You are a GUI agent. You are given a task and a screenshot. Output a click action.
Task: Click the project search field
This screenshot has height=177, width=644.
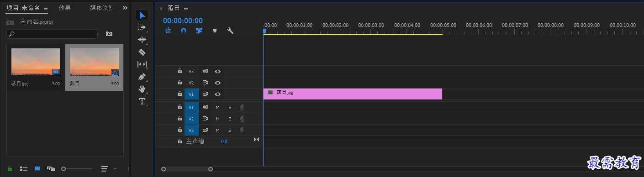pos(52,34)
